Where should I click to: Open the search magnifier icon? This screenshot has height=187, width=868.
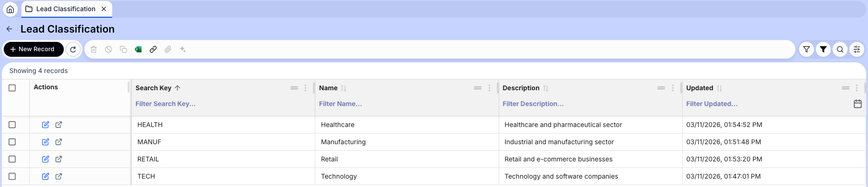840,49
